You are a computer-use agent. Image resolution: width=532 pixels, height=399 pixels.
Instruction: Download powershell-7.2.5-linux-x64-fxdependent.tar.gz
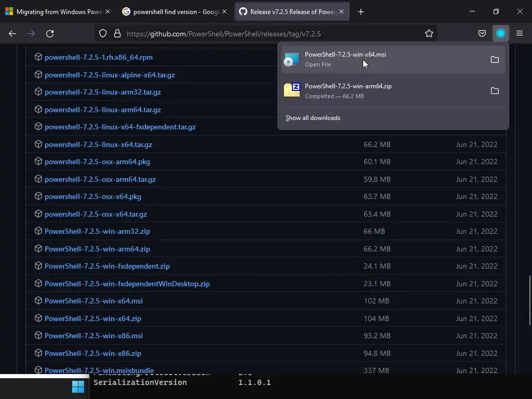click(120, 127)
